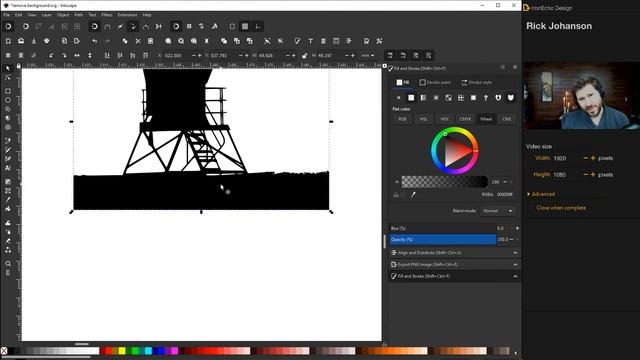Set fill to No paint (X)
Image resolution: width=640 pixels, height=360 pixels.
coord(399,98)
